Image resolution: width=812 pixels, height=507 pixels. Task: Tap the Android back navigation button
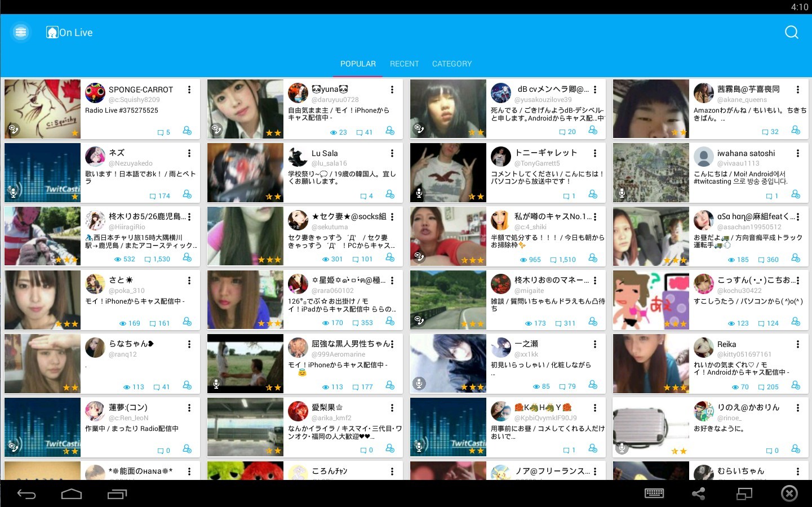click(26, 494)
